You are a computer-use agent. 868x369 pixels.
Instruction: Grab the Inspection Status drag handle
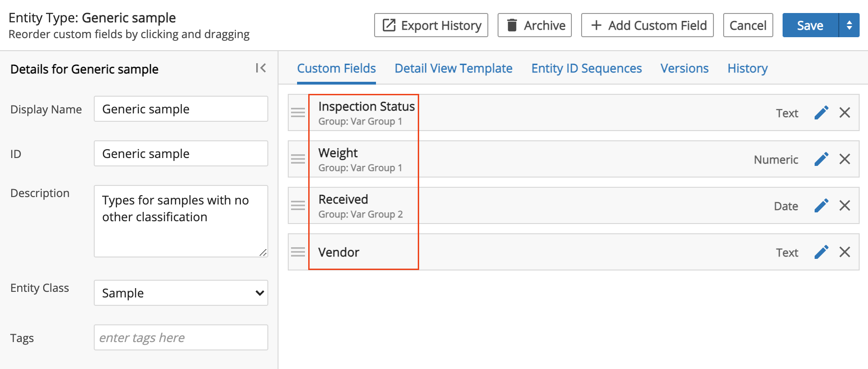point(298,112)
